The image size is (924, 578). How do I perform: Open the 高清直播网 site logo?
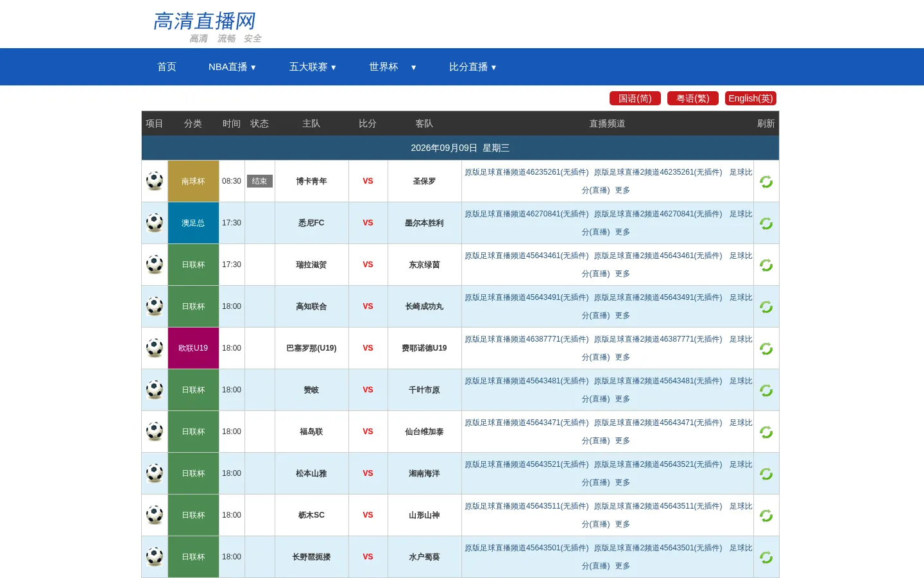[207, 26]
